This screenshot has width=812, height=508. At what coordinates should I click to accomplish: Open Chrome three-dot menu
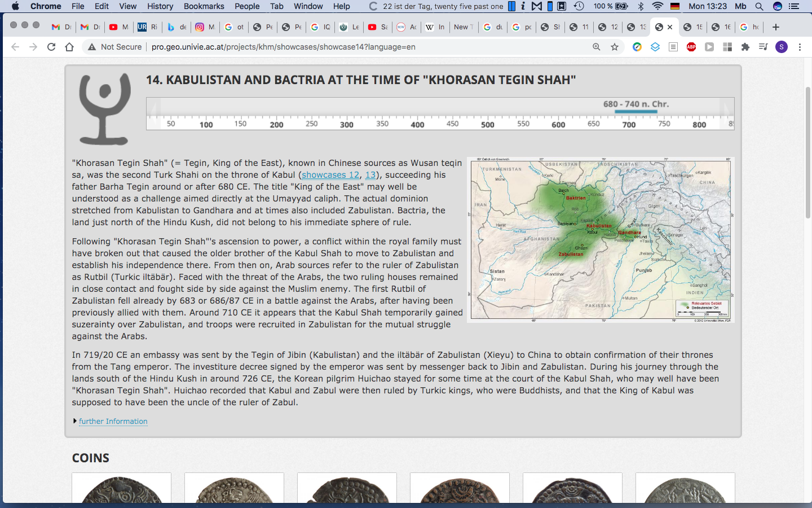pyautogui.click(x=800, y=47)
